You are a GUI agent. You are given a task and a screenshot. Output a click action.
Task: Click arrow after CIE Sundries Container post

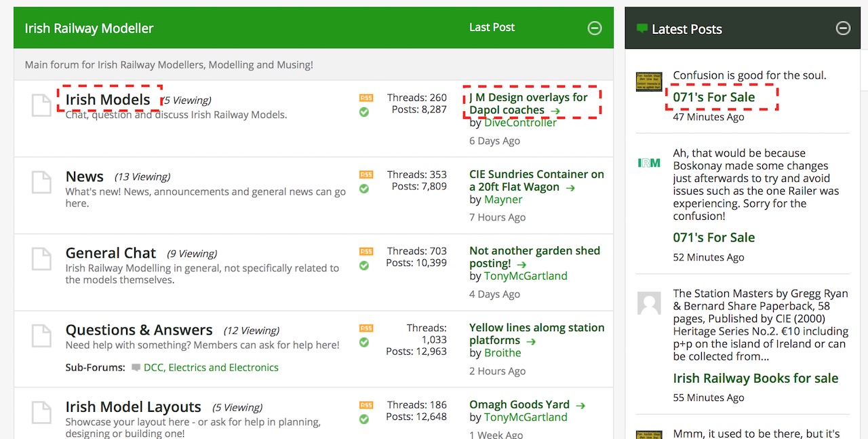(570, 188)
